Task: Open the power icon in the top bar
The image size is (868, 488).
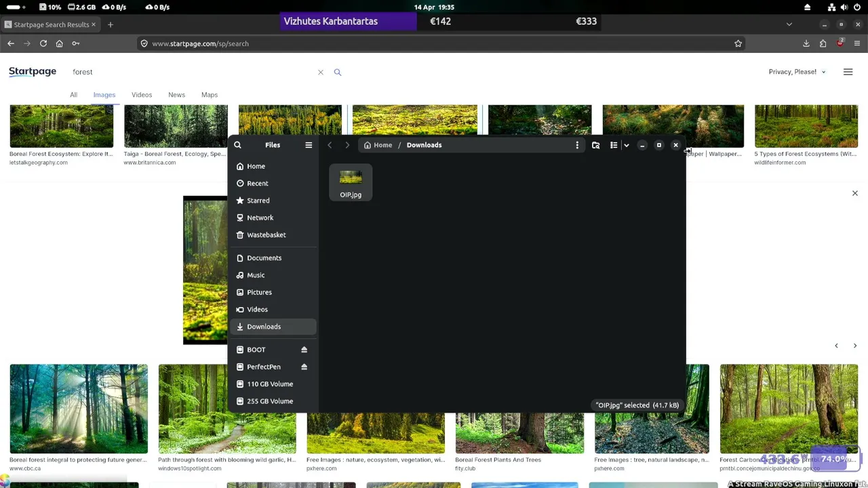Action: [858, 7]
